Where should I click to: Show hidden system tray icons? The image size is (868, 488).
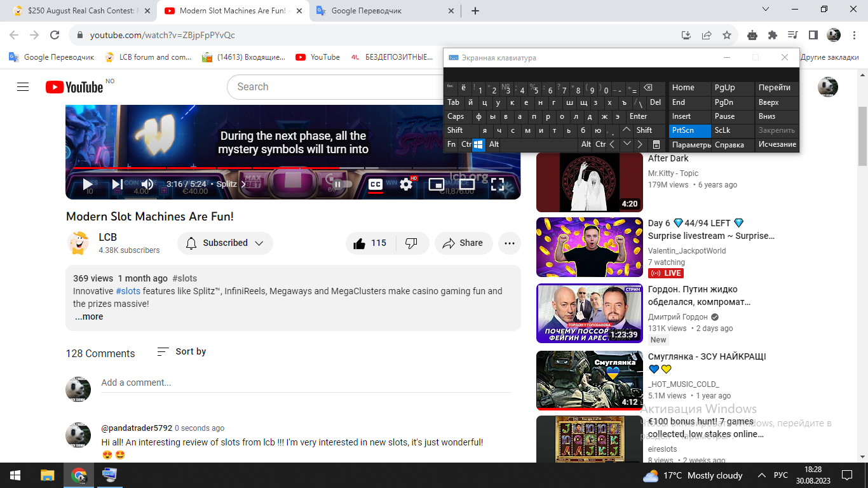[762, 475]
